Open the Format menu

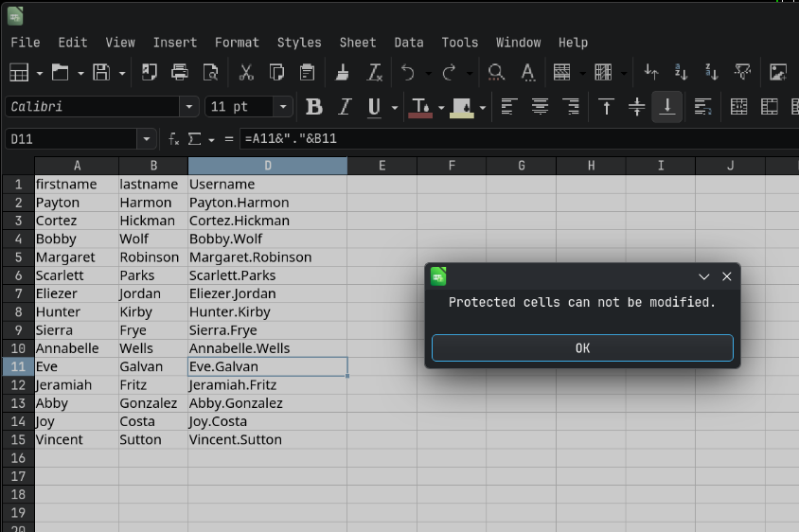tap(237, 43)
